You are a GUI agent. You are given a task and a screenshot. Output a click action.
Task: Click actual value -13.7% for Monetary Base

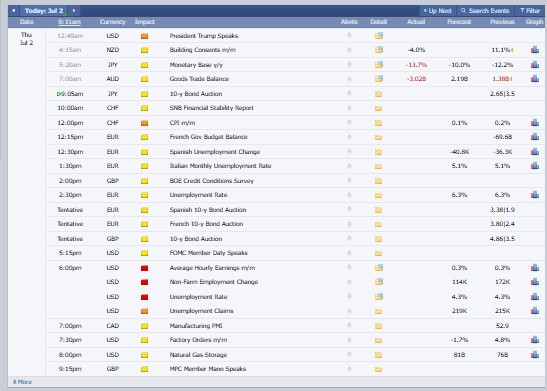(x=416, y=65)
